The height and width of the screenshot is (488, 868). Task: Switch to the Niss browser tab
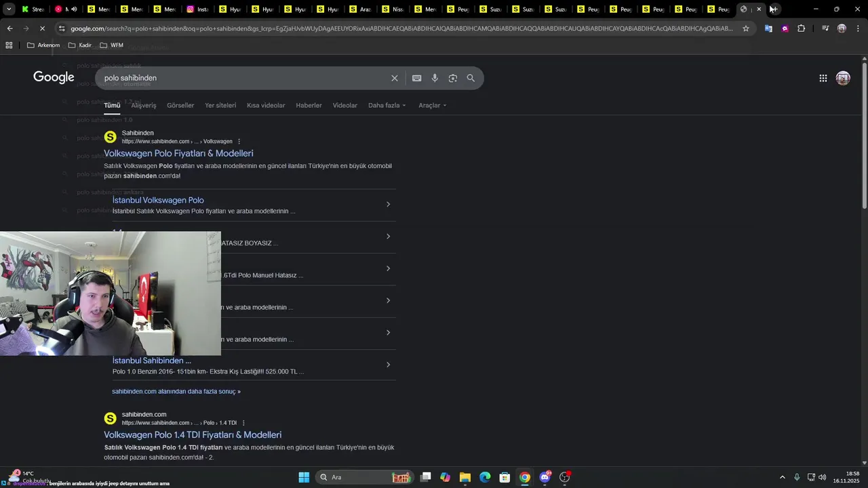[x=393, y=9]
